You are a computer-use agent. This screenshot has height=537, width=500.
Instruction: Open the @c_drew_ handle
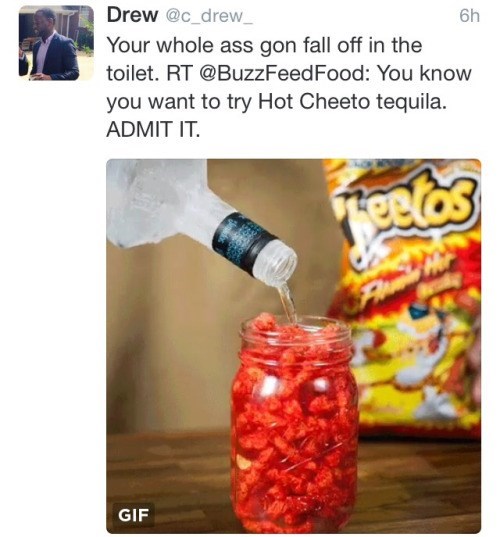(x=209, y=16)
